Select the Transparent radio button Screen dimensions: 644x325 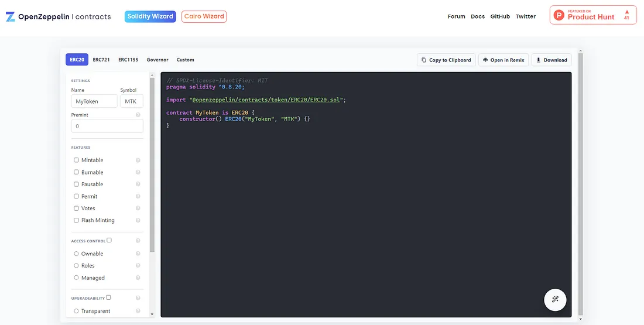point(76,311)
